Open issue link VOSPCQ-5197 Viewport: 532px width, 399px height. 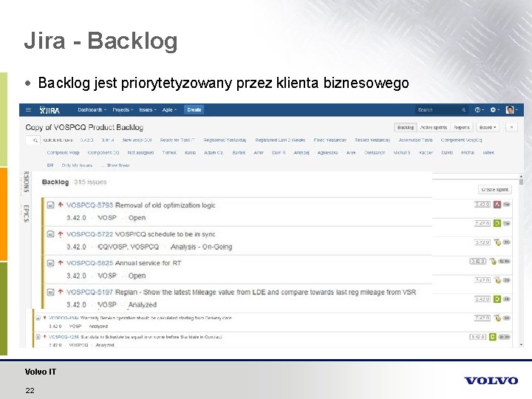point(89,292)
